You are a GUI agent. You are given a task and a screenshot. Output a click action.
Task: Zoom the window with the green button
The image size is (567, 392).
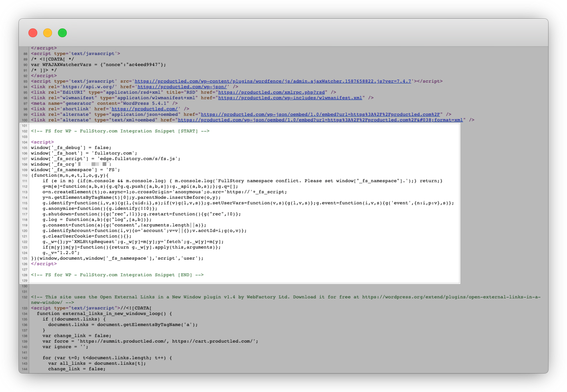(x=62, y=33)
